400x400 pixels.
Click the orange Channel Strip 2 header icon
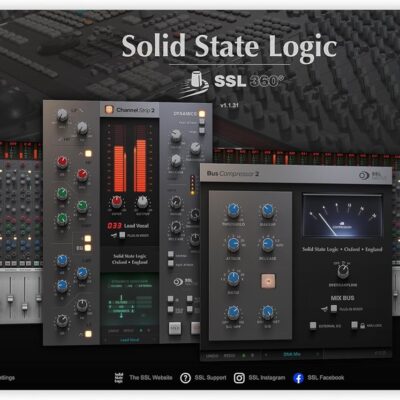[109, 109]
